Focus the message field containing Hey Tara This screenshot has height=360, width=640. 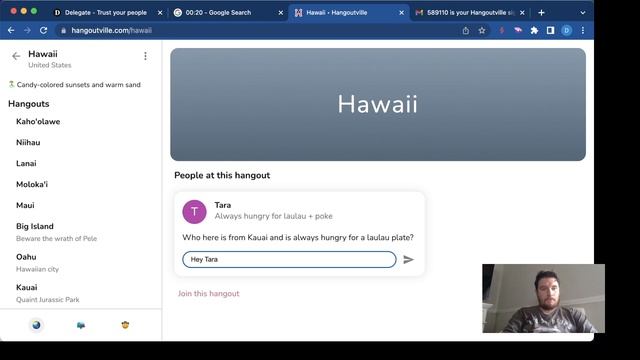289,260
